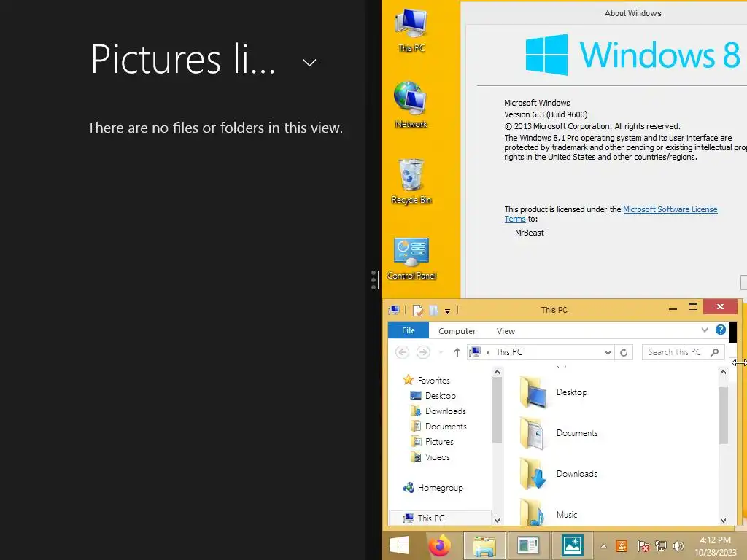Close the This PC window
The image size is (747, 560).
720,307
